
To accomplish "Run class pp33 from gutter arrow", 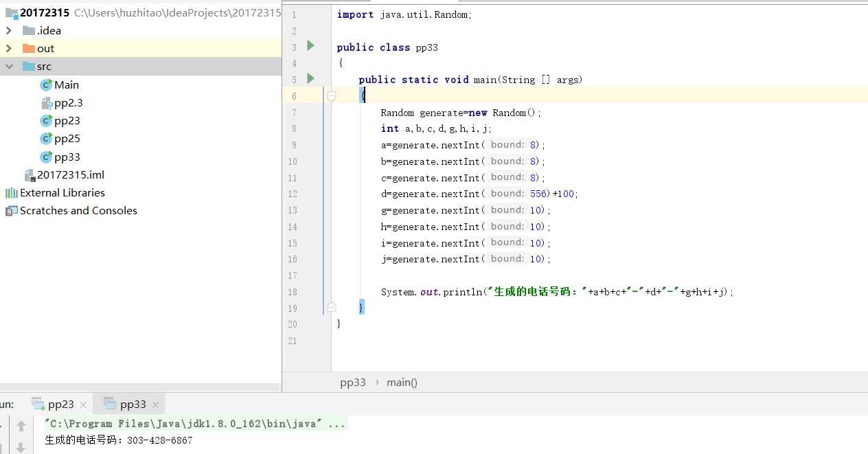I will coord(310,45).
